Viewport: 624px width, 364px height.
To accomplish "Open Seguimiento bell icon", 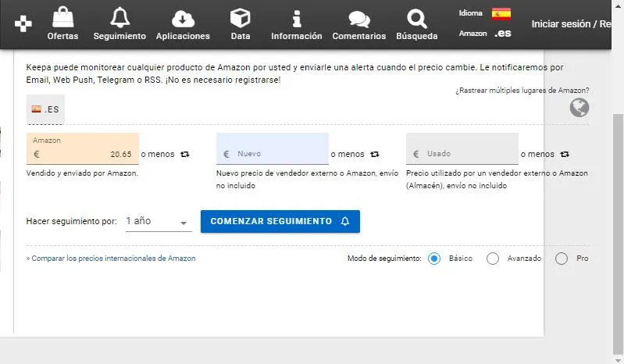I will (119, 18).
